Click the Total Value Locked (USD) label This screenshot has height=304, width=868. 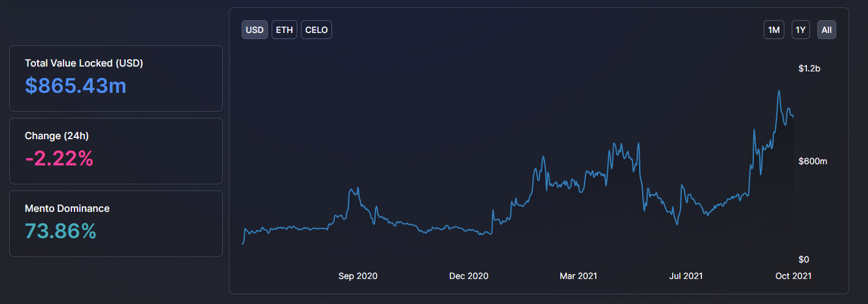(x=84, y=63)
